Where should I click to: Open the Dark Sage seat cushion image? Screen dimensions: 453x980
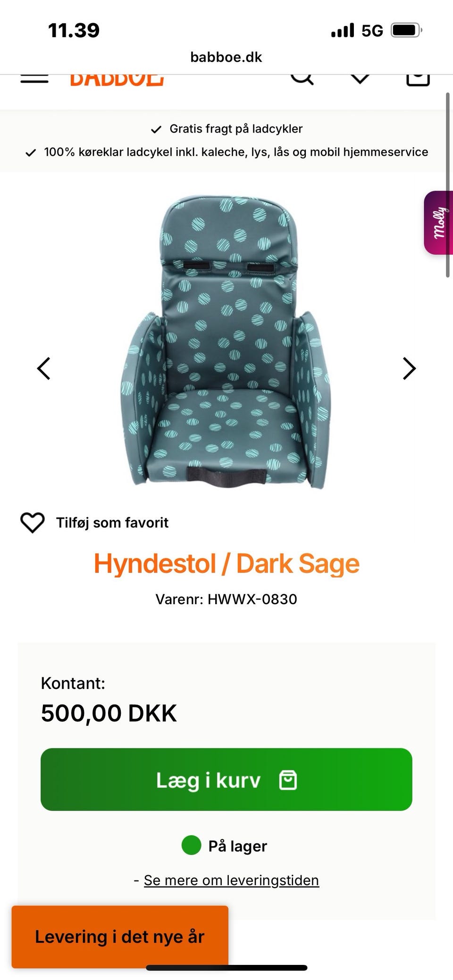tap(226, 342)
